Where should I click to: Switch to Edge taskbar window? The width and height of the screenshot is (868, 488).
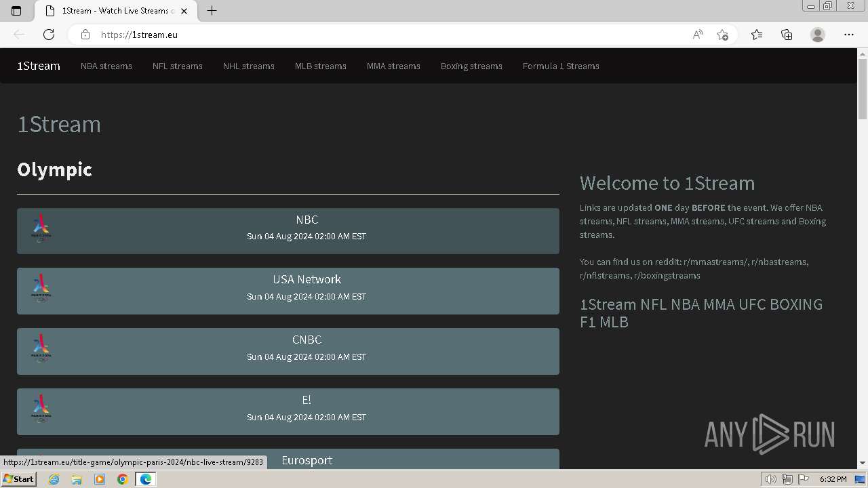145,479
